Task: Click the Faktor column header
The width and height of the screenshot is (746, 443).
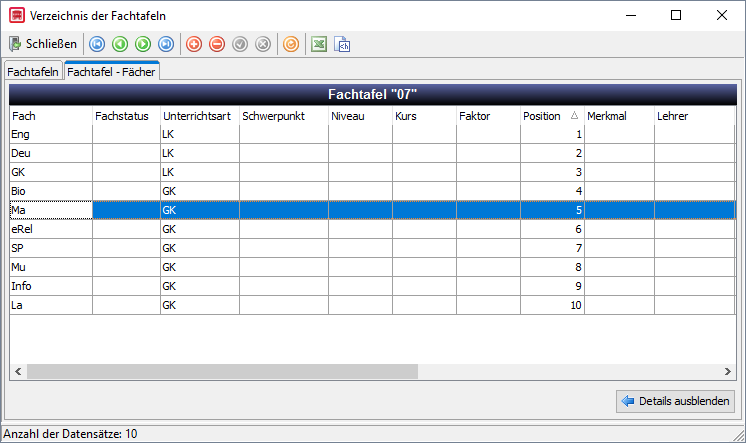Action: (488, 116)
